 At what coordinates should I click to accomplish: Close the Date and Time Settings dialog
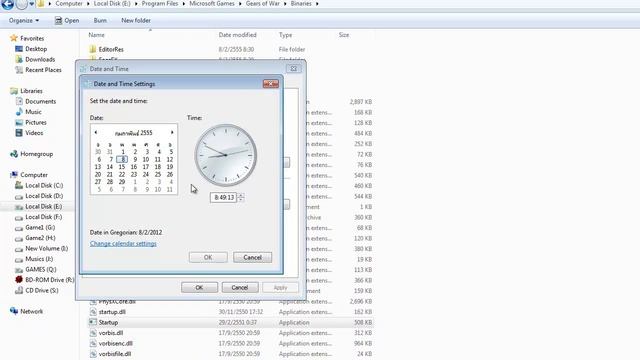pos(271,84)
